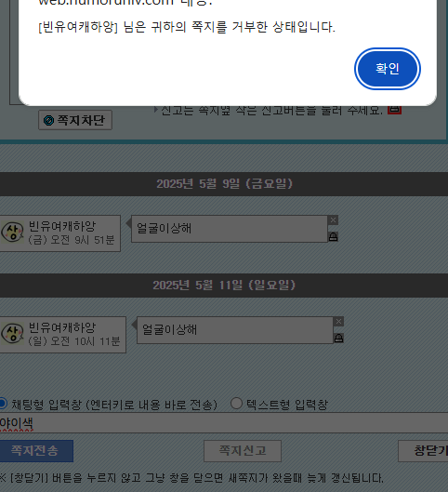Click the sender avatar on the 10시 11분 message

coord(12,334)
